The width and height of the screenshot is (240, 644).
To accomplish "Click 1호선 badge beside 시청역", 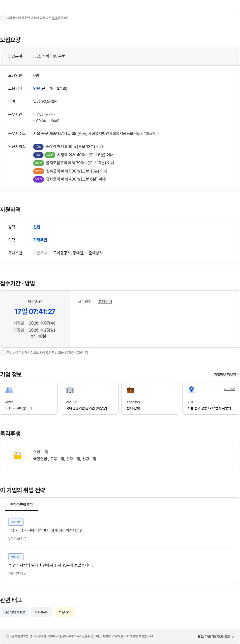I will (x=38, y=155).
